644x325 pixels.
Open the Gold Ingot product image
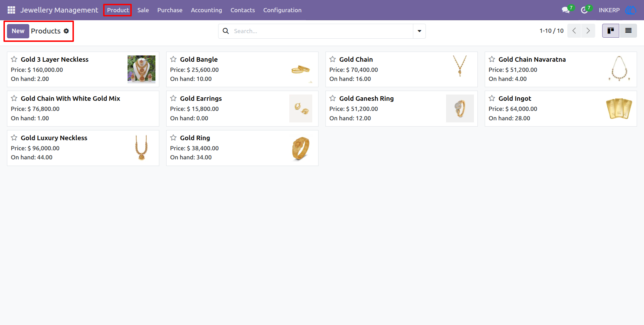click(x=619, y=108)
